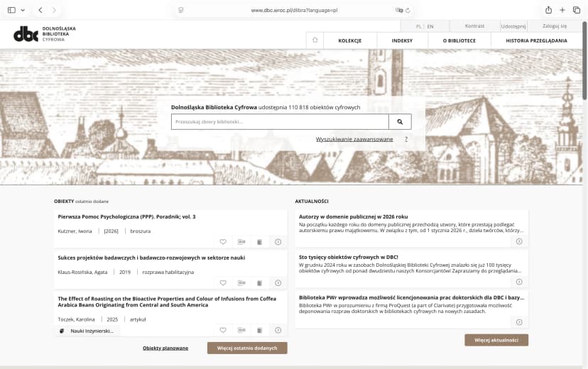Viewport: 588px width, 369px height.
Task: Open details arrow for Pierwsza Pomoc Psychologiczna
Action: point(278,242)
